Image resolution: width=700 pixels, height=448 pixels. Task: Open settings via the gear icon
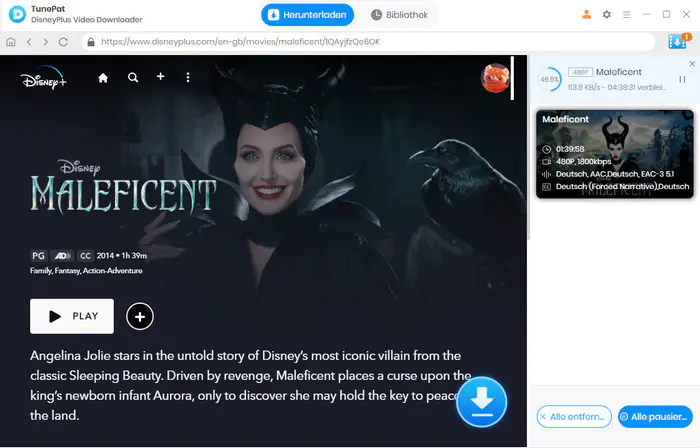click(606, 15)
